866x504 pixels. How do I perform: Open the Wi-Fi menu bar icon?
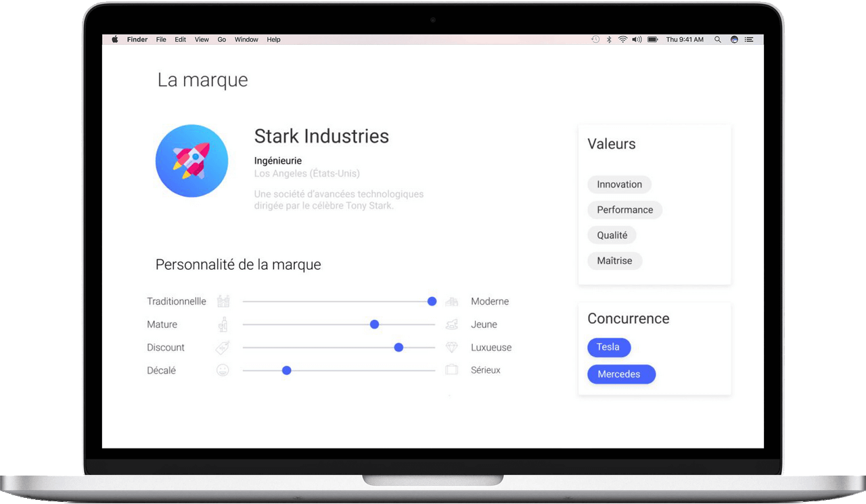[x=622, y=40]
